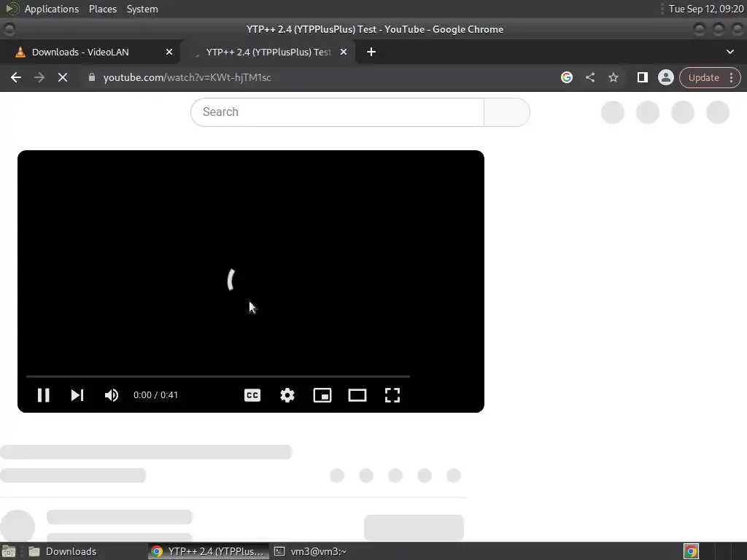Image resolution: width=747 pixels, height=560 pixels.
Task: Stop loading the page
Action: (63, 77)
